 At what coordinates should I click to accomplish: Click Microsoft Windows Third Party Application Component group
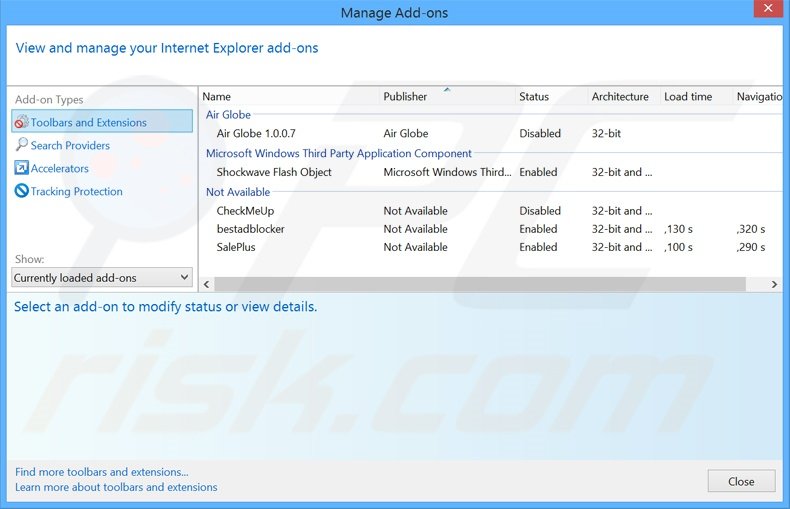[x=339, y=153]
